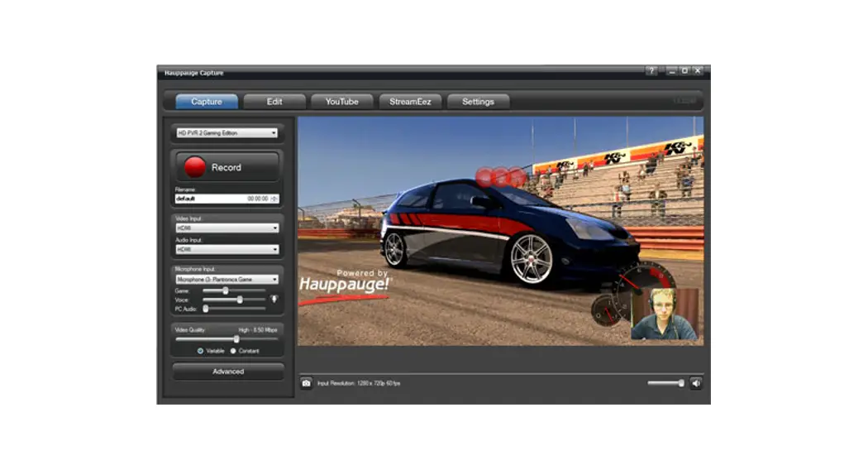868x470 pixels.
Task: Open the Advanced options button
Action: (x=228, y=372)
